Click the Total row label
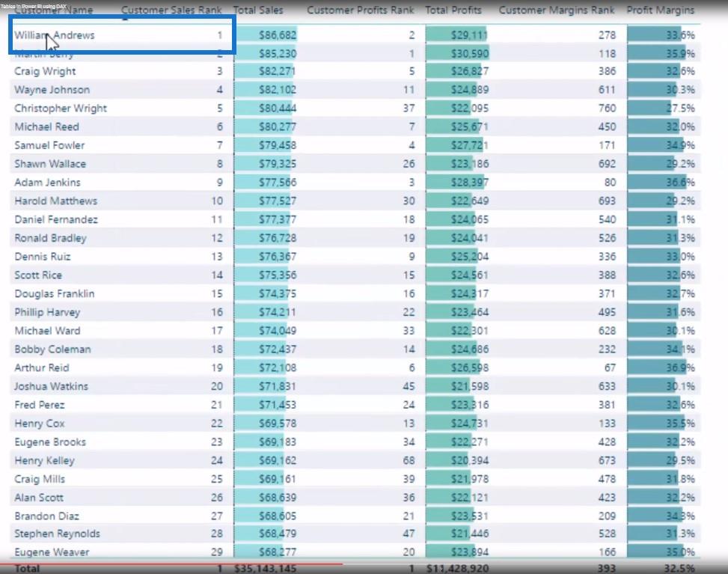The image size is (728, 574). click(x=27, y=569)
